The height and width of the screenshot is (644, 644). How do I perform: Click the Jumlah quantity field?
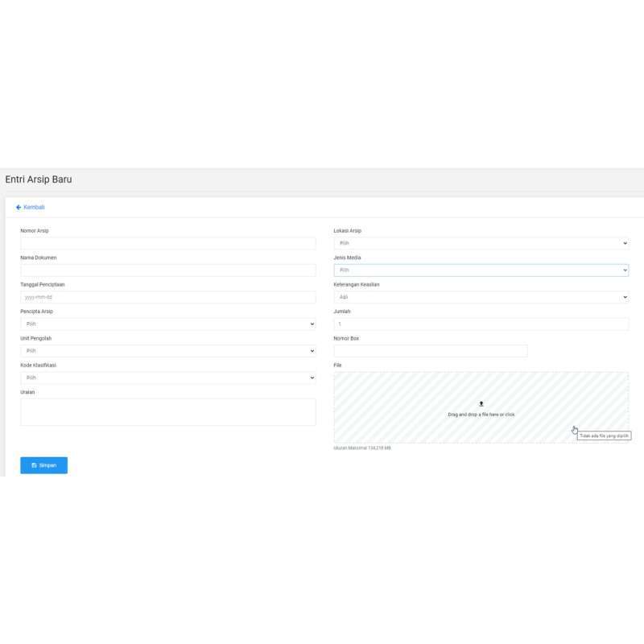pyautogui.click(x=481, y=323)
